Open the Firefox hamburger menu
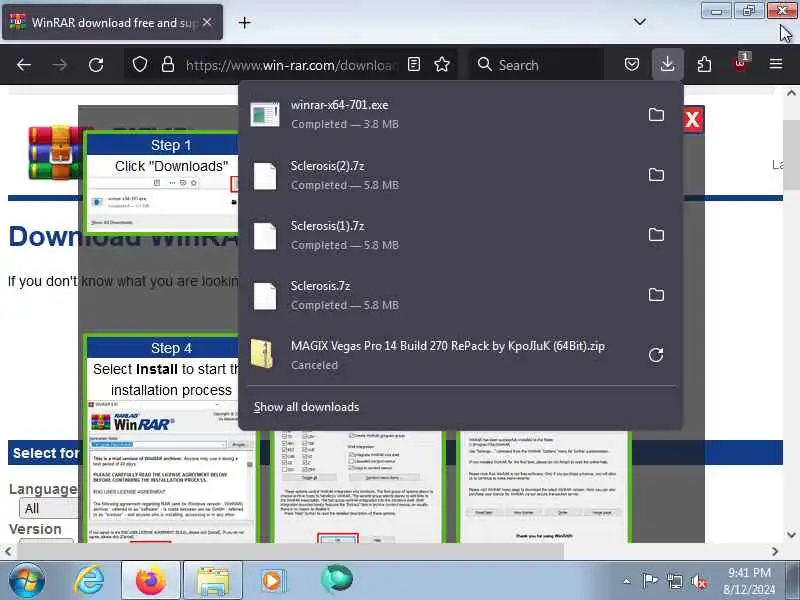Screen dimensions: 800x600 coord(776,64)
